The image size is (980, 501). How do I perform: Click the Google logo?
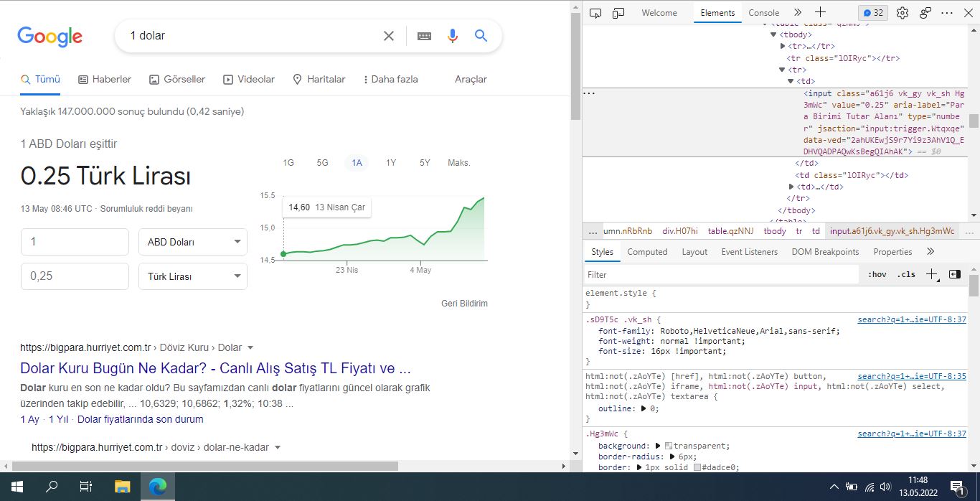(50, 36)
